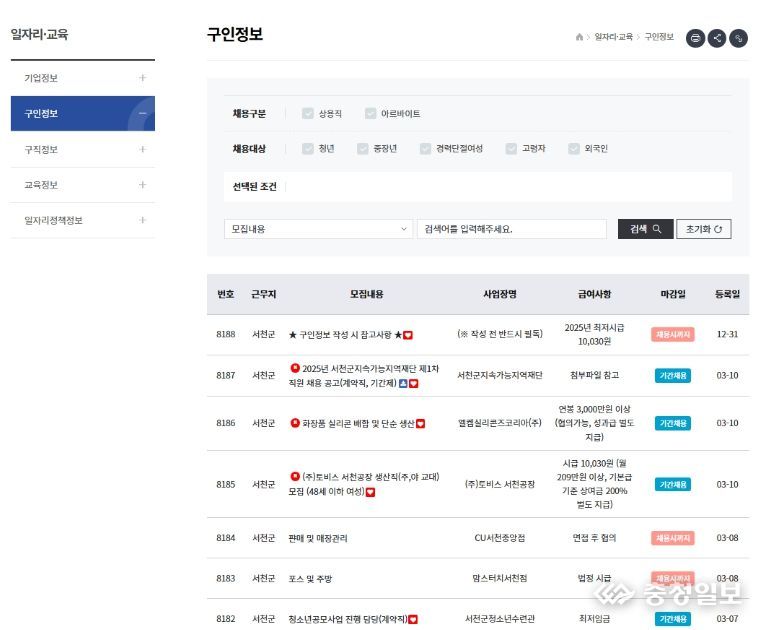Click the copy link icon
The height and width of the screenshot is (630, 765).
[738, 38]
